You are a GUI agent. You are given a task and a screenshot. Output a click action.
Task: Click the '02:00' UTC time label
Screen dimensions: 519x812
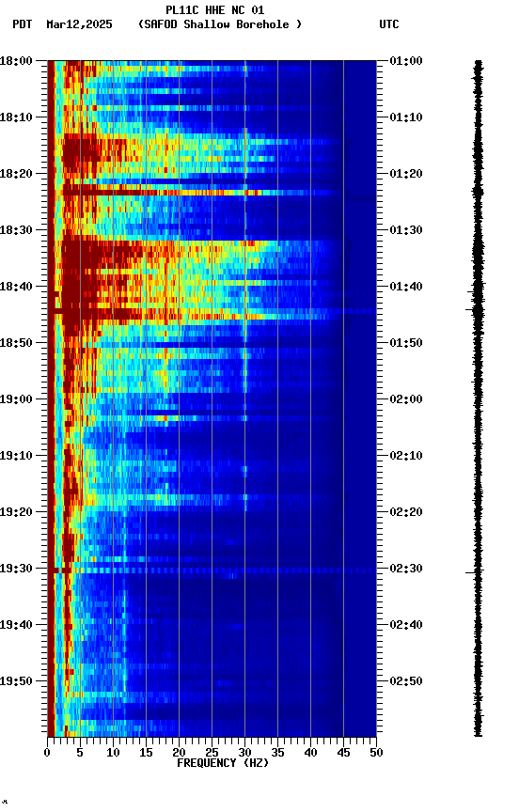[406, 399]
